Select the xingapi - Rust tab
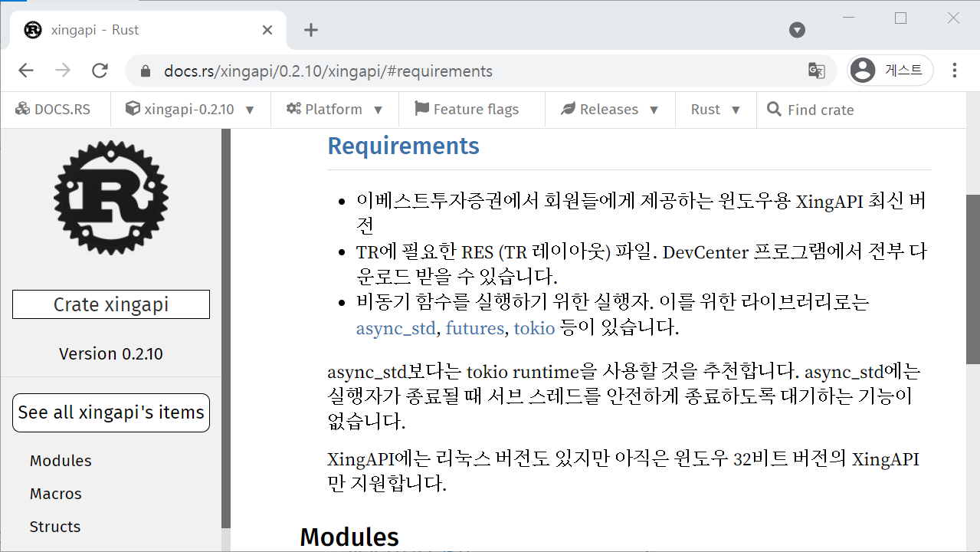Screen dimensions: 980x552 pyautogui.click(x=149, y=30)
